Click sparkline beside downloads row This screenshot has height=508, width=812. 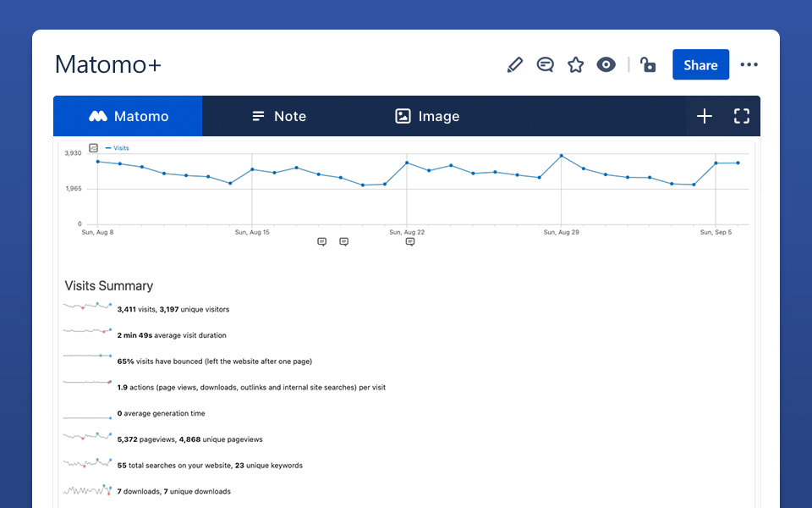(x=87, y=489)
